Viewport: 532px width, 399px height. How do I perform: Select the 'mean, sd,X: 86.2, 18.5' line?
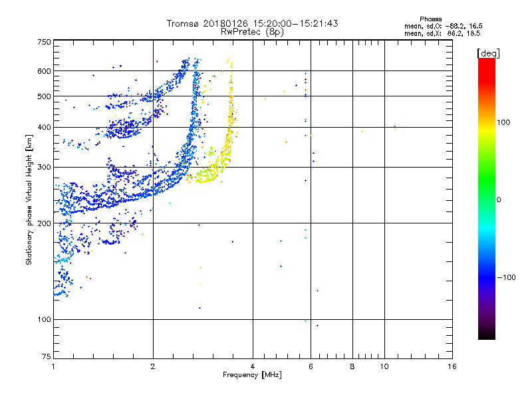(442, 33)
